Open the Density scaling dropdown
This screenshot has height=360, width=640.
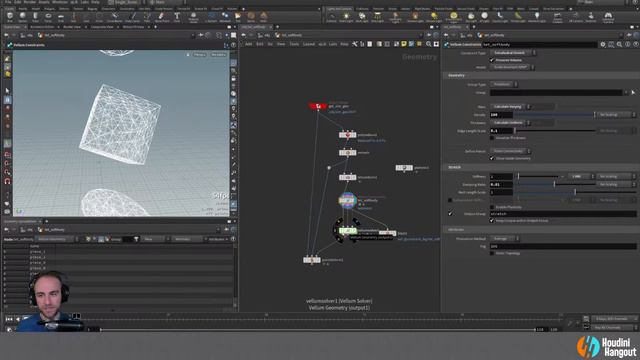click(x=616, y=115)
